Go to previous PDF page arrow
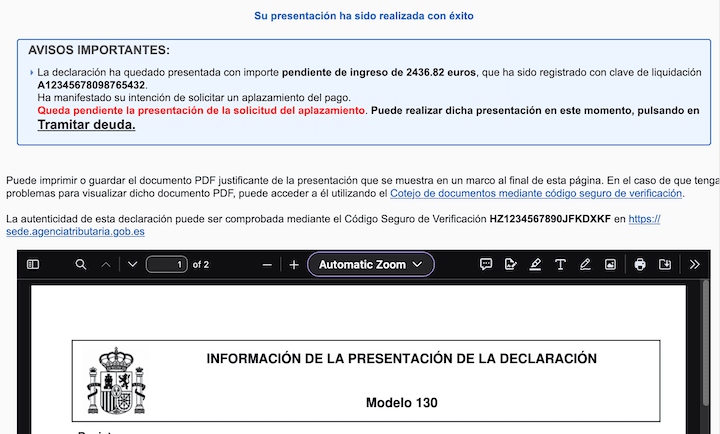This screenshot has height=434, width=720. (106, 265)
